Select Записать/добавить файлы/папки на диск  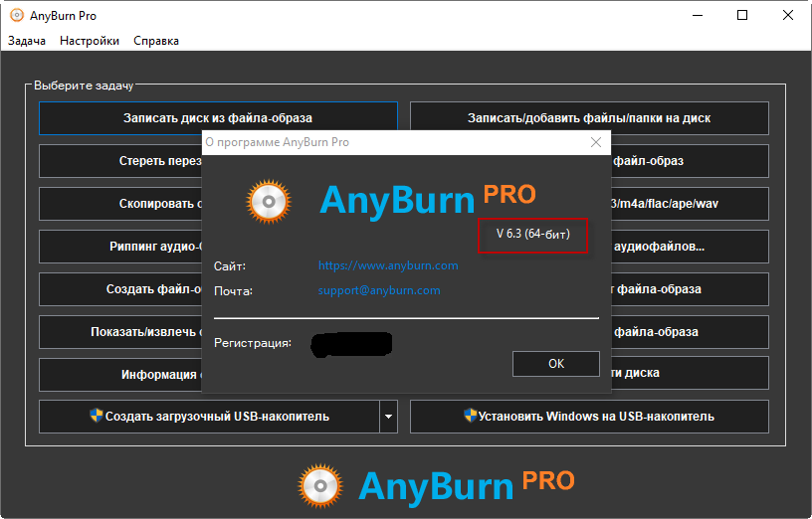[x=589, y=118]
